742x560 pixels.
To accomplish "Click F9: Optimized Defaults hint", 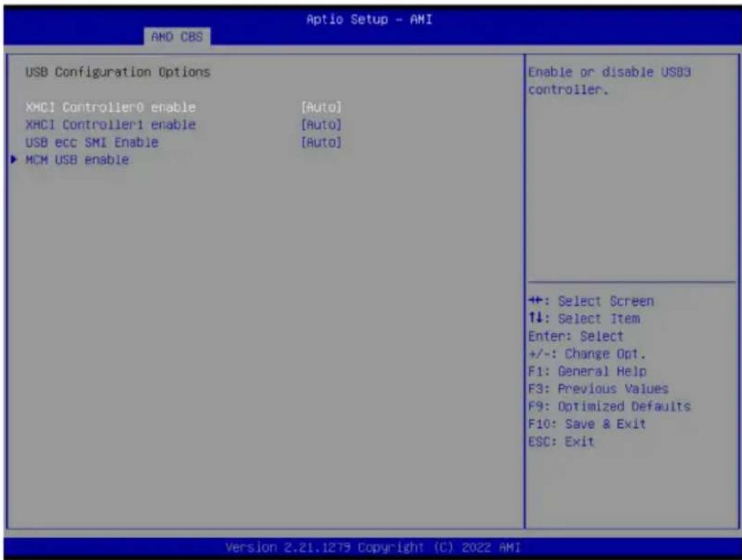I will [609, 407].
